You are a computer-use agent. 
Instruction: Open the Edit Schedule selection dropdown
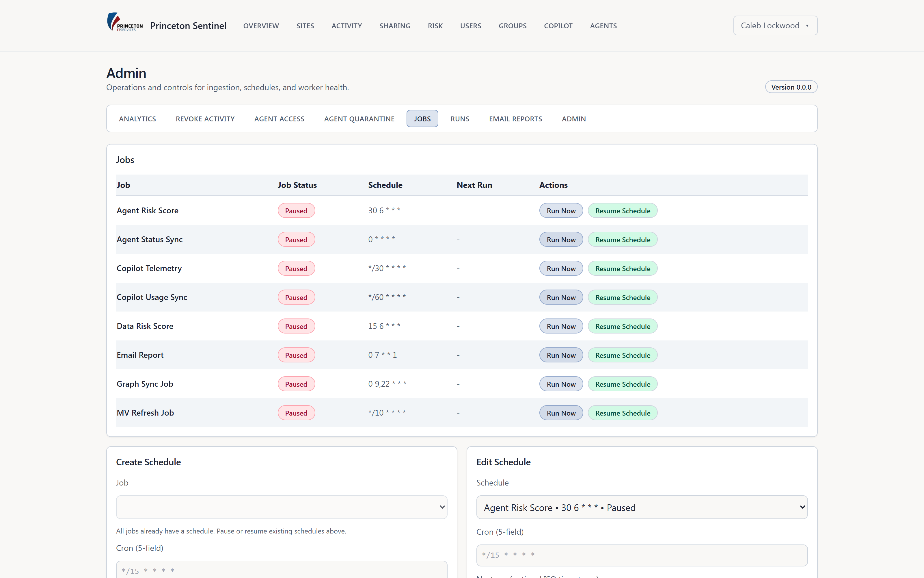coord(642,507)
